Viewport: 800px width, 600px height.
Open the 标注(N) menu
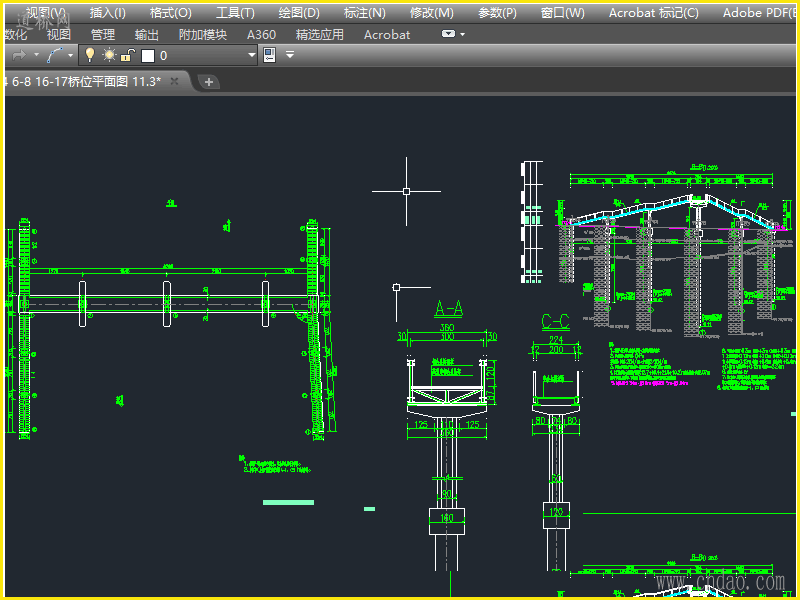point(365,13)
